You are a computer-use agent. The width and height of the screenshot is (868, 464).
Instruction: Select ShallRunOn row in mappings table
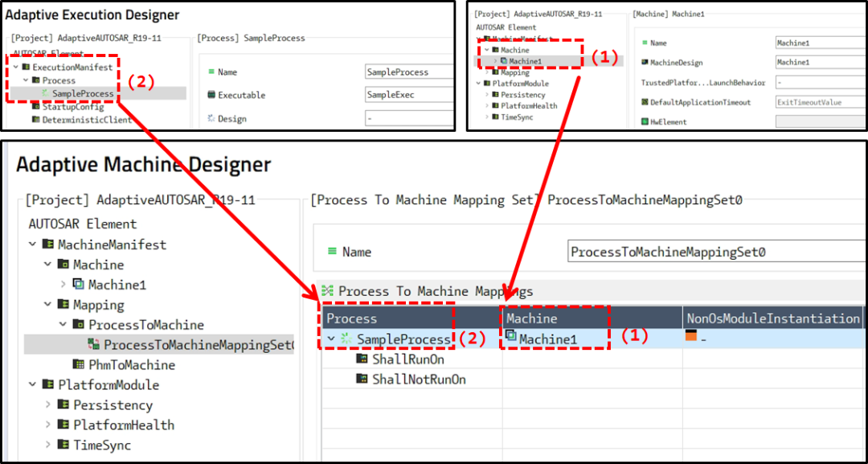(408, 359)
